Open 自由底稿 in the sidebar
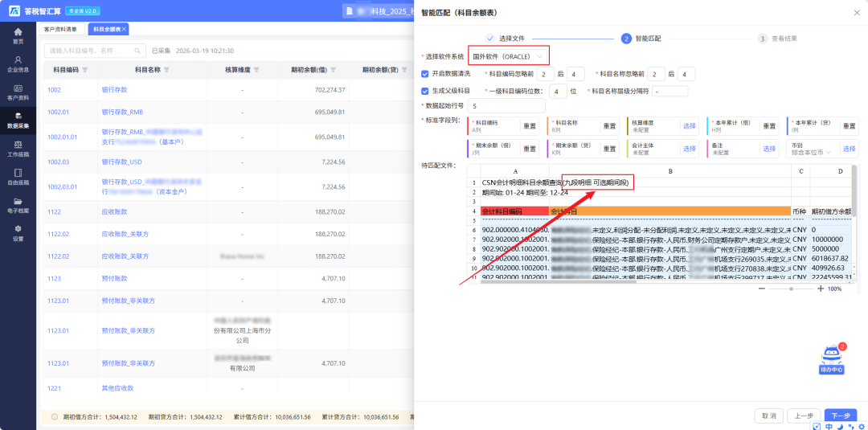868x430 pixels. pyautogui.click(x=18, y=176)
